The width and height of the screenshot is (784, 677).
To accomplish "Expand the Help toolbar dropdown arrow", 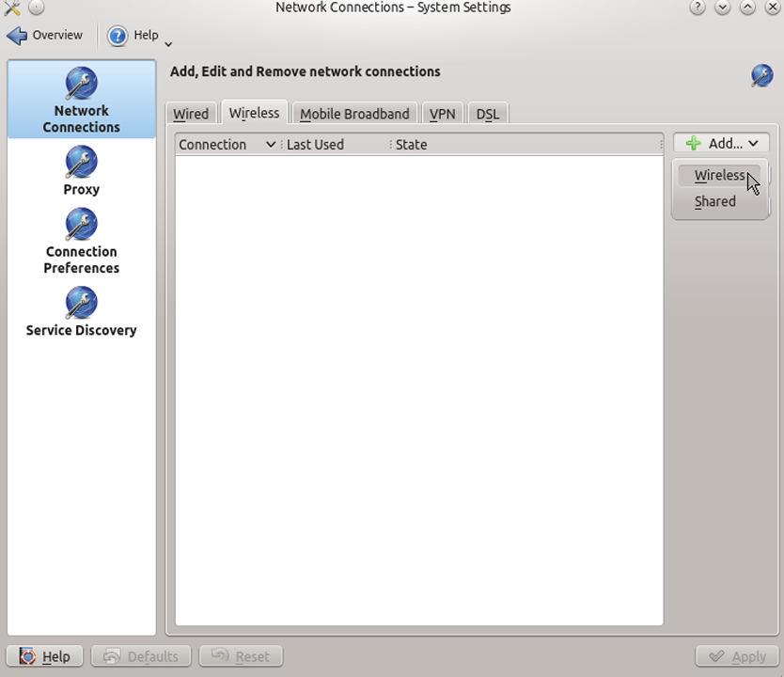I will [x=168, y=44].
